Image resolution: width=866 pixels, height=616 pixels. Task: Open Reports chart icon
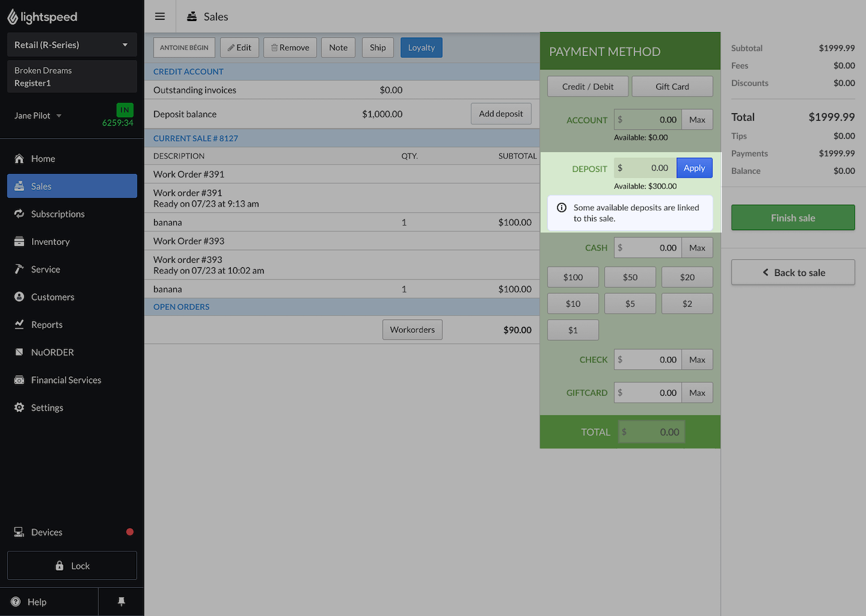click(19, 324)
